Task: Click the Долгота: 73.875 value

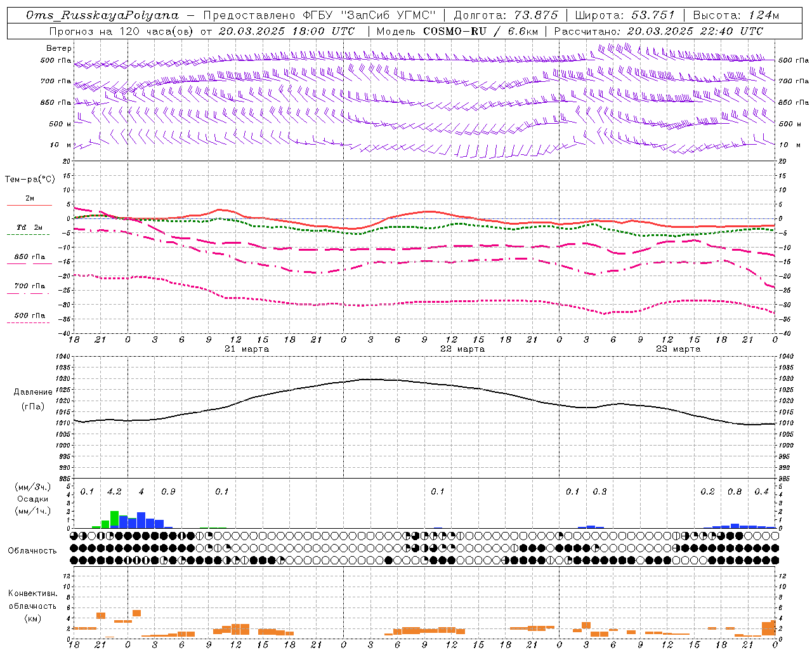Action: (x=506, y=15)
